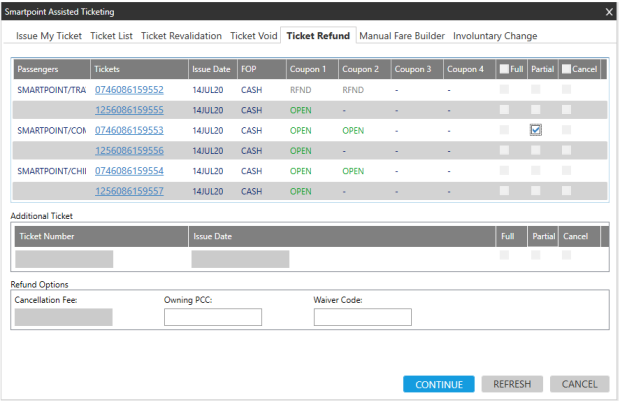Open ticket link 1256086159555
620x402 pixels.
[129, 110]
